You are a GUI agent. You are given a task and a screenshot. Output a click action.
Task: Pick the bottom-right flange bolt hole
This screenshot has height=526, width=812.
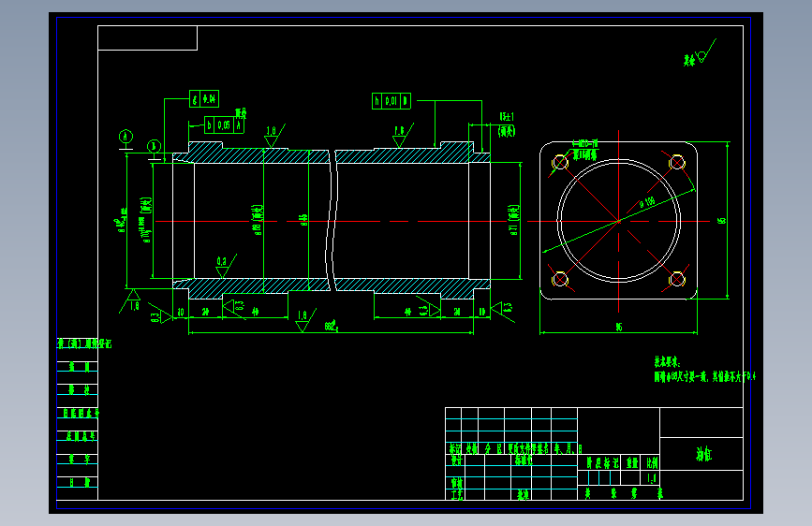pos(677,280)
